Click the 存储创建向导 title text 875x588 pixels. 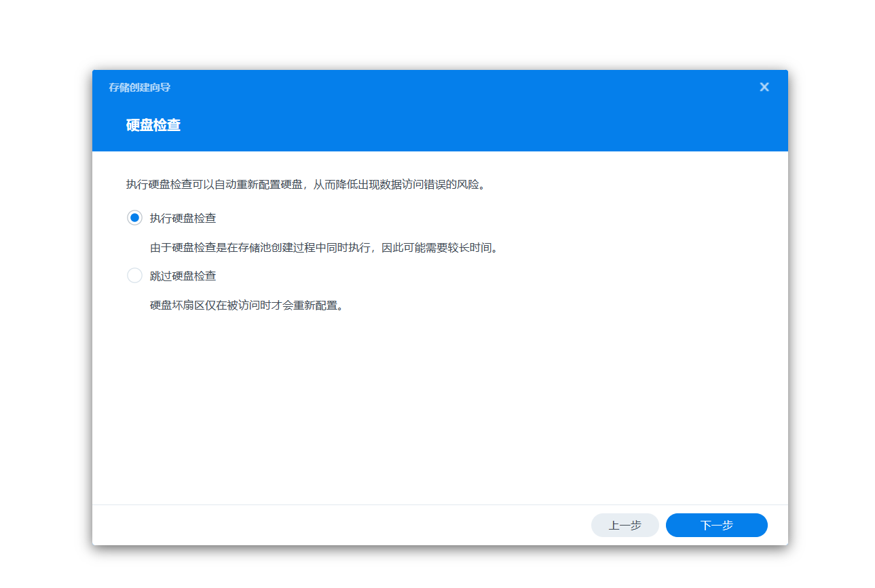click(x=139, y=88)
